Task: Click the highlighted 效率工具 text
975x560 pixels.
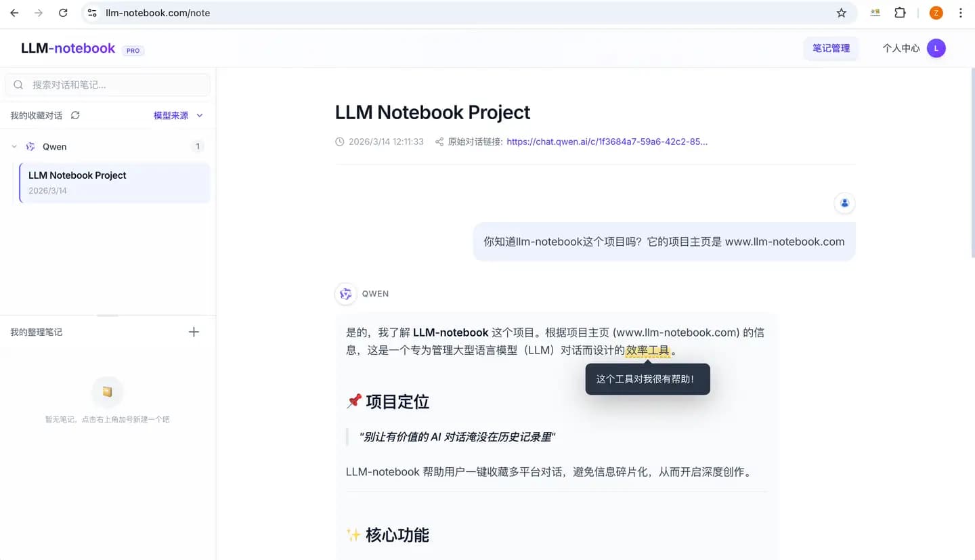Action: pos(647,350)
